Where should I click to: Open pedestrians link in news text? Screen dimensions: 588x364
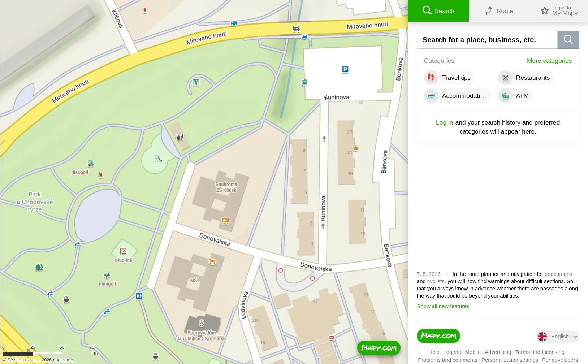(558, 274)
